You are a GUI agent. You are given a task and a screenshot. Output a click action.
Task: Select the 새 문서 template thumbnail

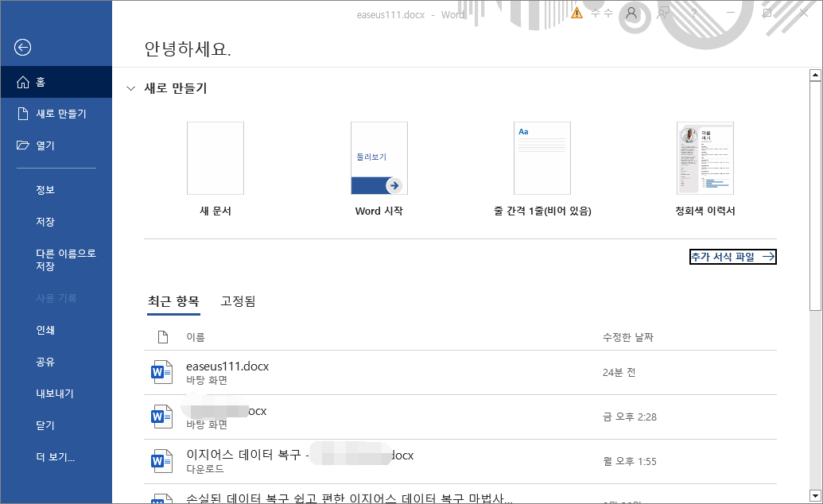coord(215,157)
